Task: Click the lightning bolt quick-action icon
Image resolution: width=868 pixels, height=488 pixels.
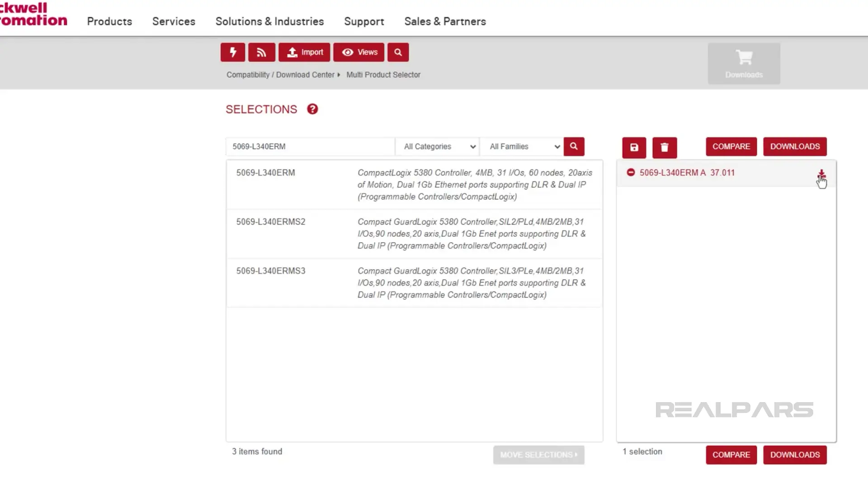Action: point(233,52)
